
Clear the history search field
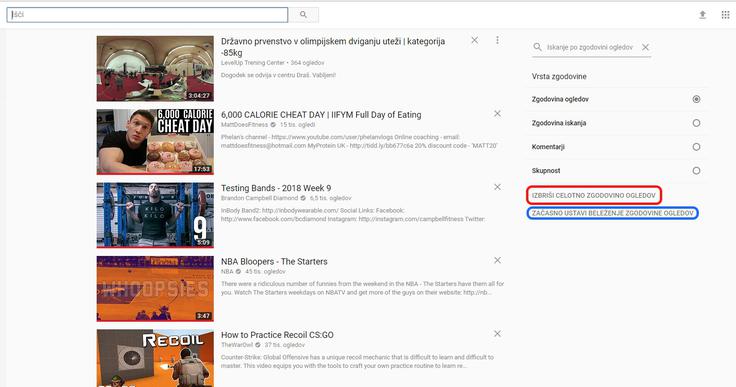645,47
